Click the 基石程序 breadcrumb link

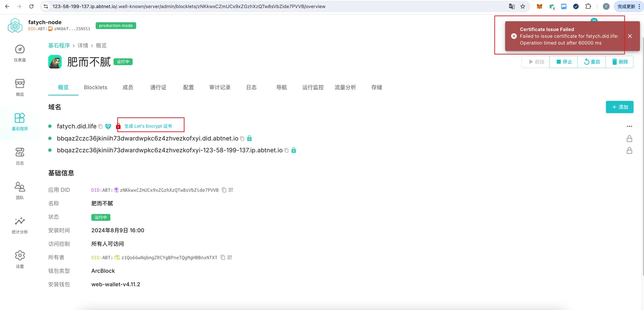pos(59,46)
